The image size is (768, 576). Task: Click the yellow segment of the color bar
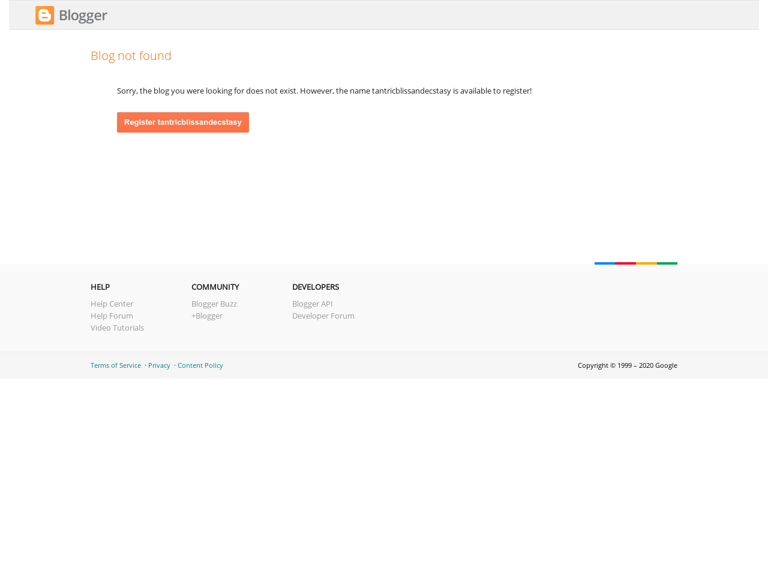pos(646,263)
